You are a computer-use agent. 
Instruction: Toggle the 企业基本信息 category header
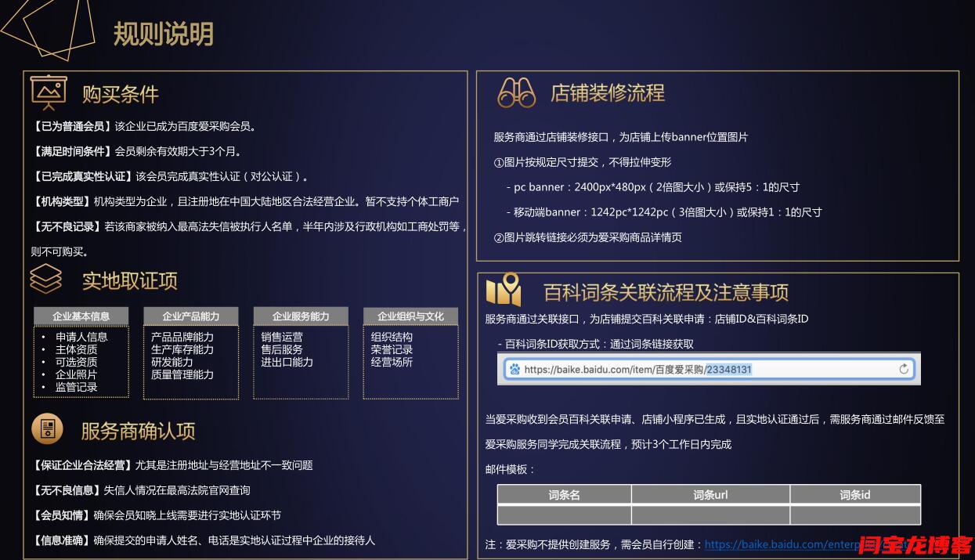pos(81,316)
